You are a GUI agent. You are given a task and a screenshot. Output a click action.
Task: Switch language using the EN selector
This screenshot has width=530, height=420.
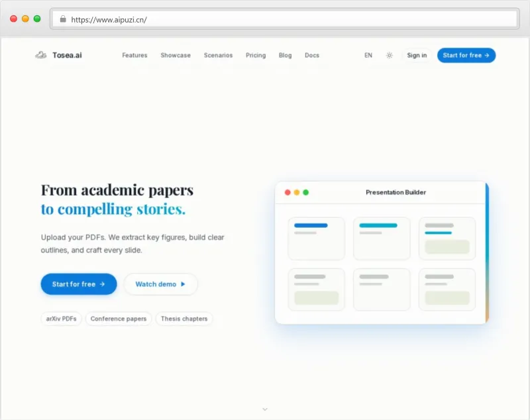(x=368, y=56)
